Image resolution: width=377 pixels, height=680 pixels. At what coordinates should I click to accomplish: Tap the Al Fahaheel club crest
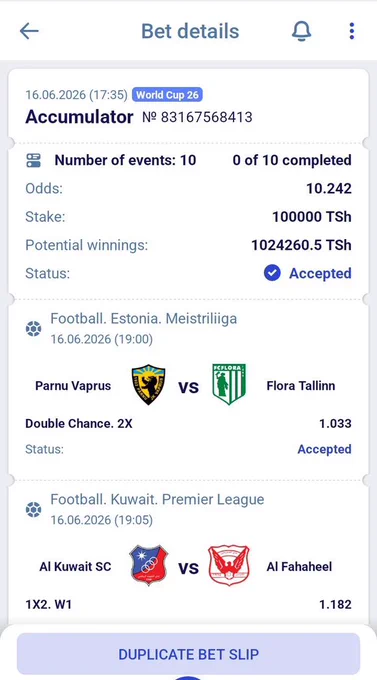click(x=228, y=566)
